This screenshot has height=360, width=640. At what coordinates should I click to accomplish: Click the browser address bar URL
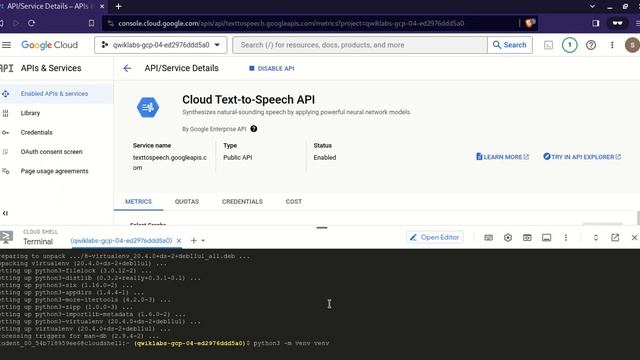291,23
